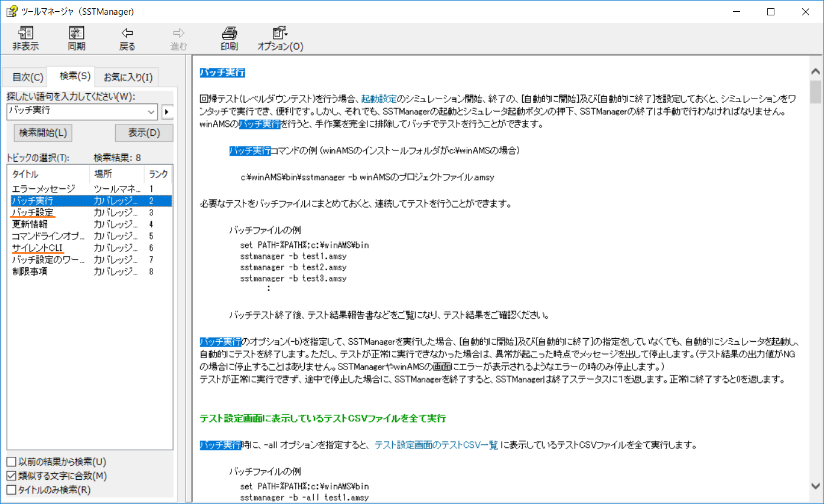The width and height of the screenshot is (824, 504).
Task: Click content scrollbar down arrow
Action: pyautogui.click(x=816, y=486)
